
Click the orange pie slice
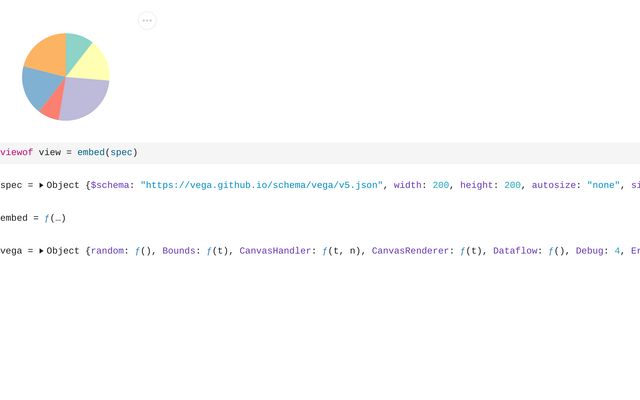pyautogui.click(x=46, y=54)
